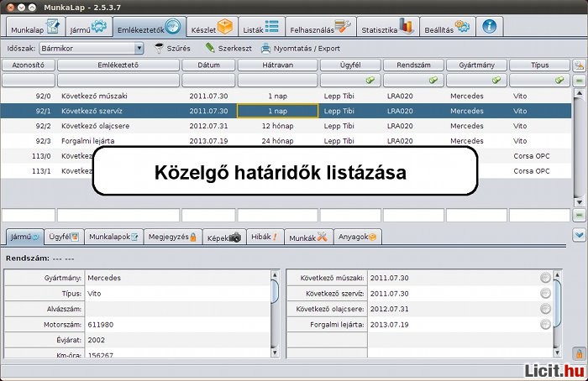Open the Felhasználás tab
Screen dimensions: 588x381
321,27
